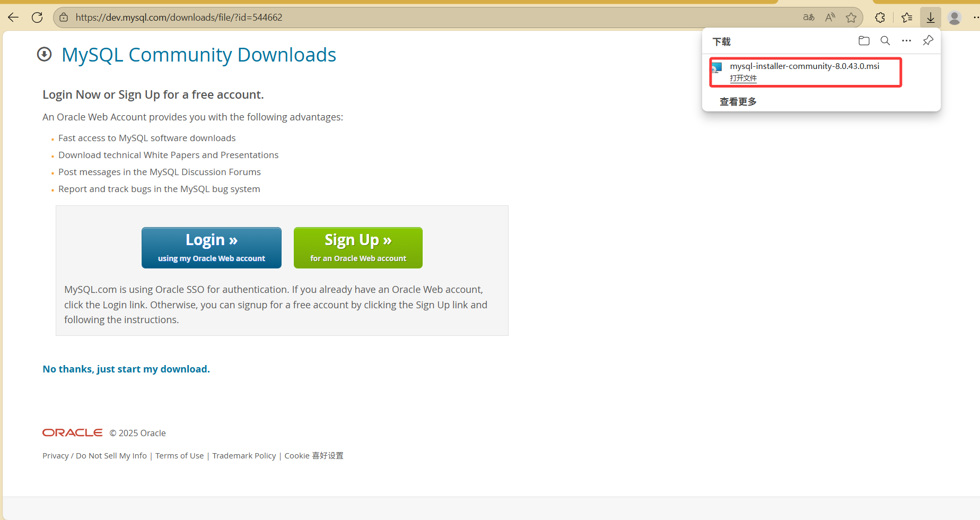This screenshot has width=980, height=520.
Task: Open browser settings and more menu
Action: 976,18
